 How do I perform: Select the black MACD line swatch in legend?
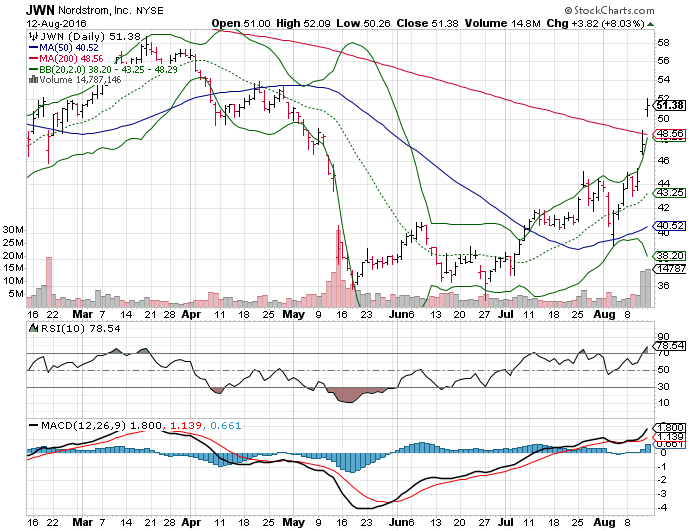33,426
